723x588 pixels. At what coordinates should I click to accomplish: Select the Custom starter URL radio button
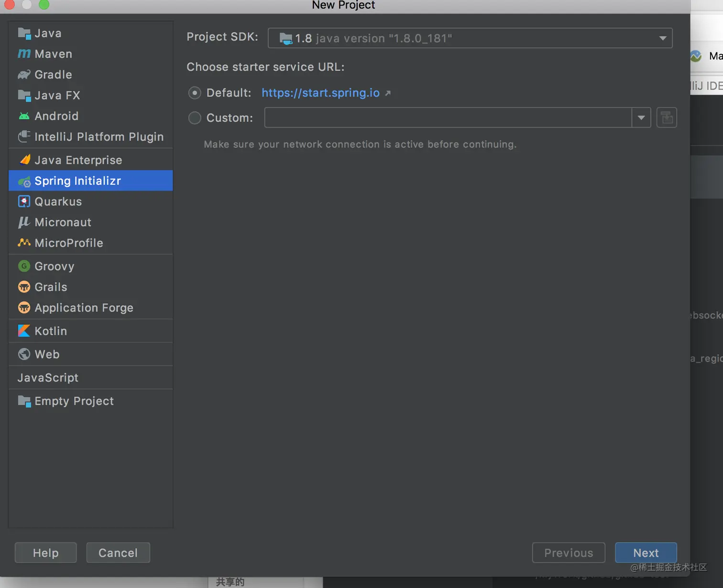coord(195,118)
